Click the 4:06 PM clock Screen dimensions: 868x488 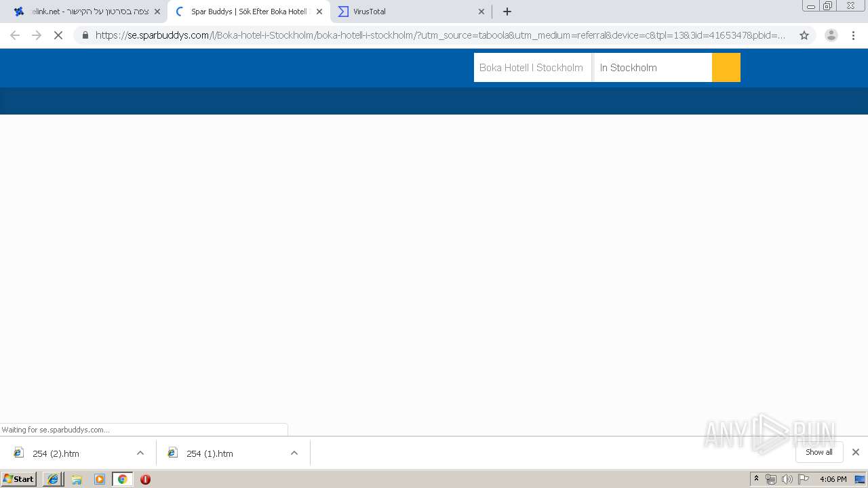click(833, 479)
